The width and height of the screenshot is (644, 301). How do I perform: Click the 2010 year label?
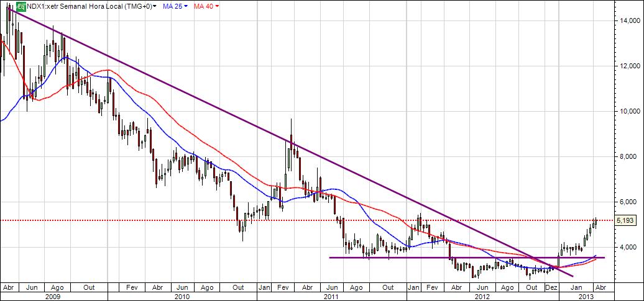182,295
